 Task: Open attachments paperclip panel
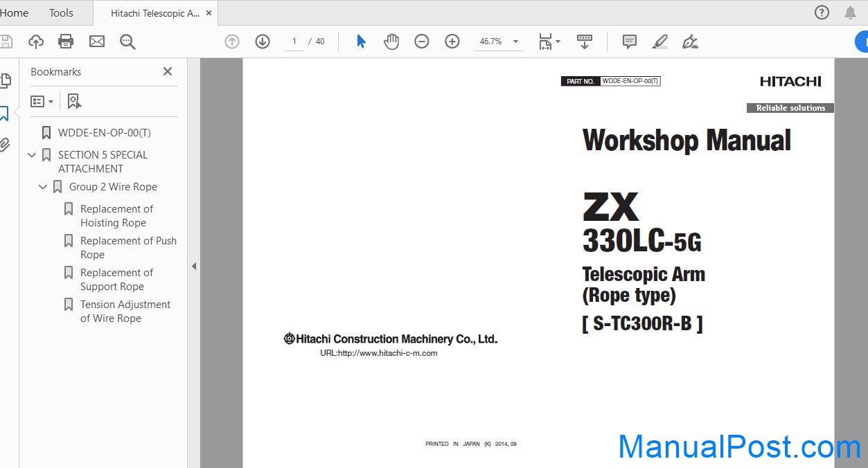pos(4,145)
